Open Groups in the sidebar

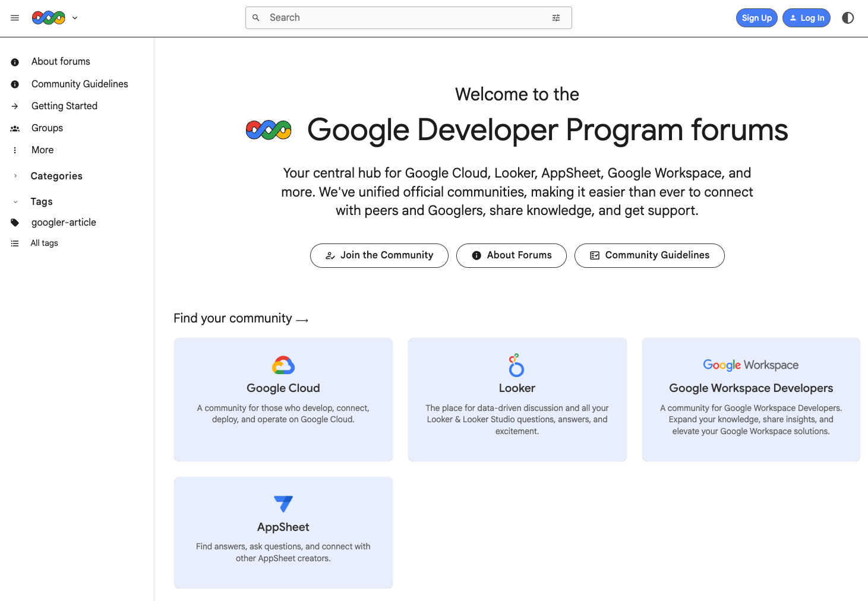click(47, 128)
